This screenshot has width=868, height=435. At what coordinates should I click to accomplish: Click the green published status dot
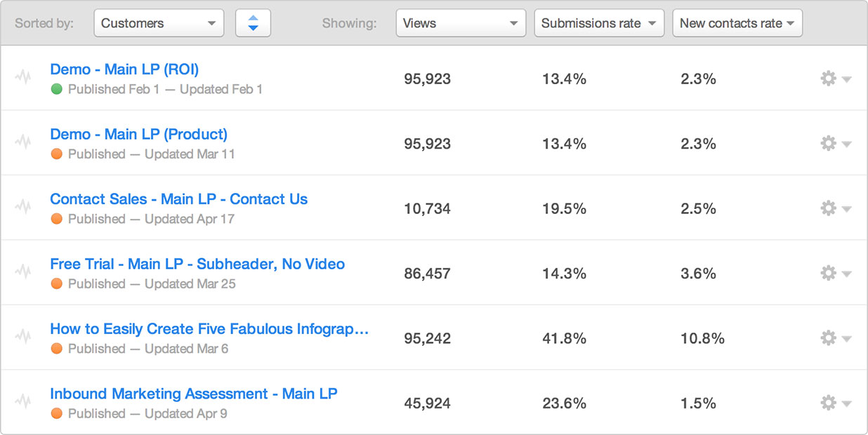point(57,90)
